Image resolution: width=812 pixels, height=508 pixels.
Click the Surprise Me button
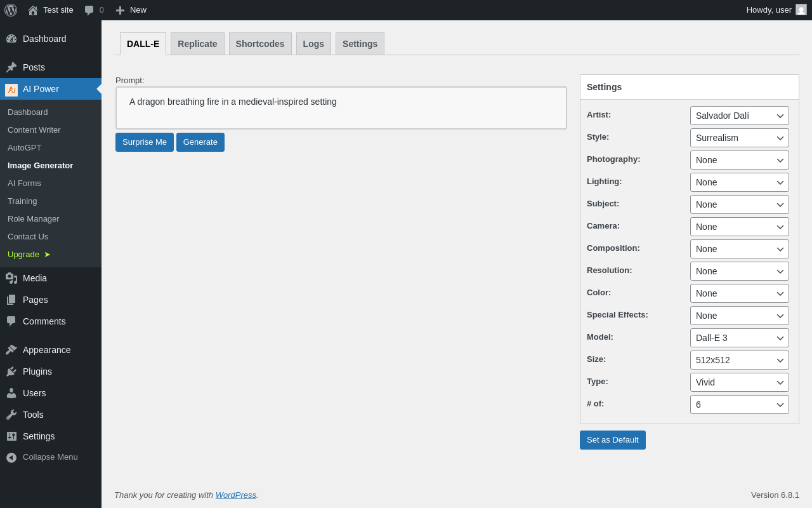pyautogui.click(x=145, y=142)
